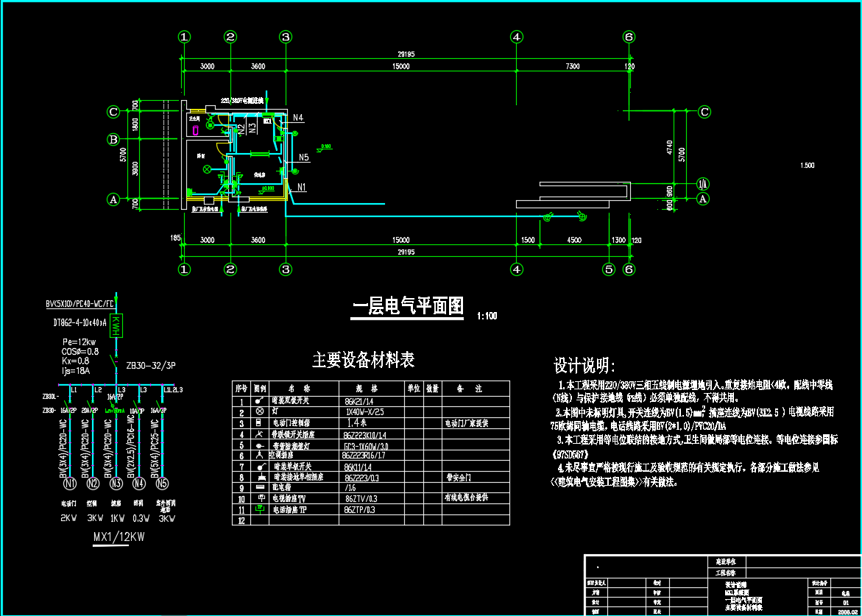Select the text COSø=0.8
This screenshot has height=616, width=862.
coord(80,352)
